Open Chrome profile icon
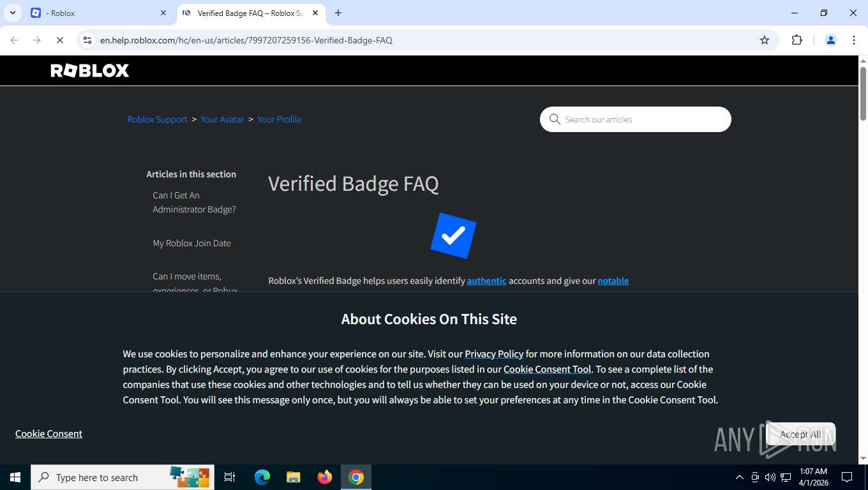The image size is (868, 490). coord(831,40)
